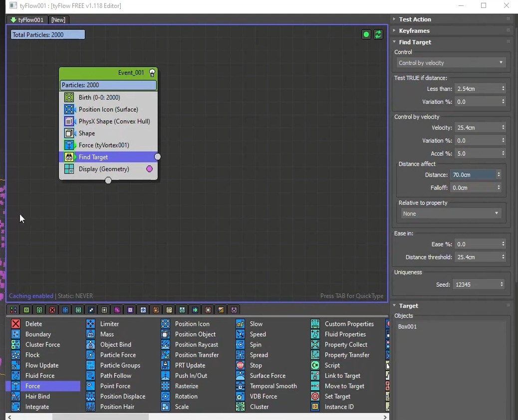Click the Position Icon operator icon

coord(165,324)
